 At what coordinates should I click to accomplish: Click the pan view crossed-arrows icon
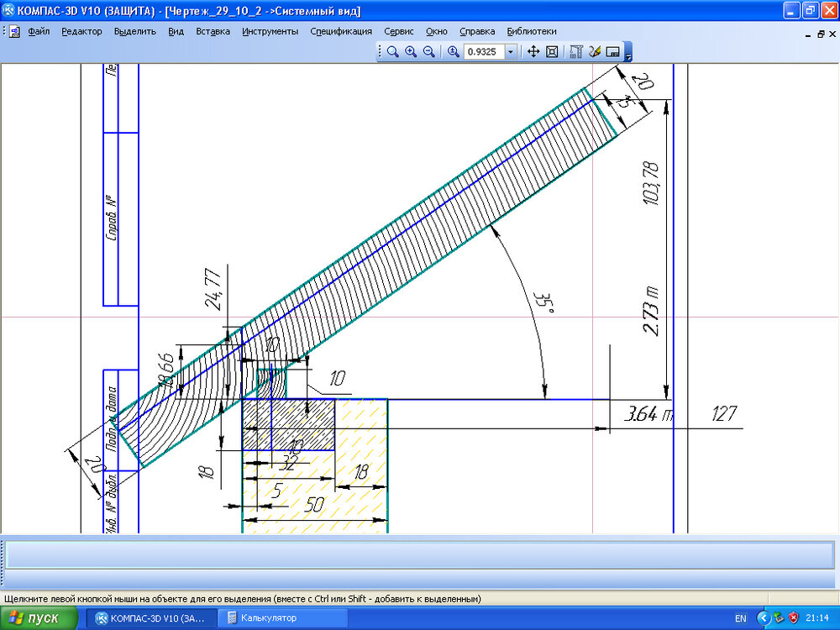[533, 52]
